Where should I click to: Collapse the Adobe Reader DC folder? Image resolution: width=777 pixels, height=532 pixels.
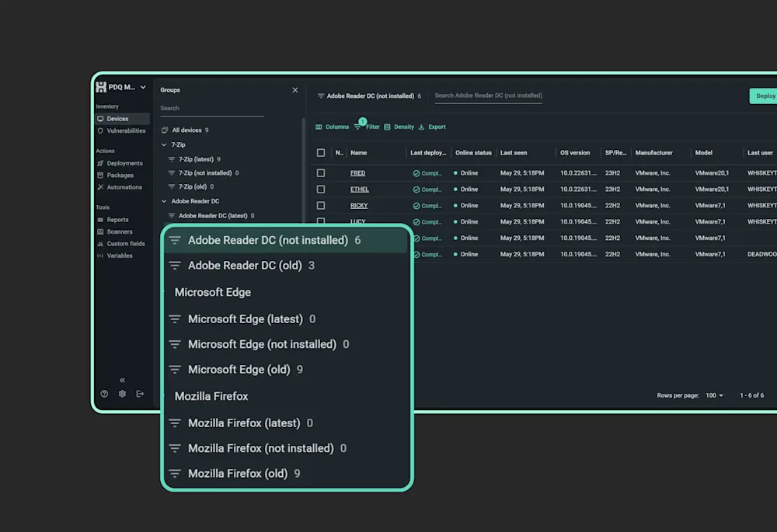[164, 201]
